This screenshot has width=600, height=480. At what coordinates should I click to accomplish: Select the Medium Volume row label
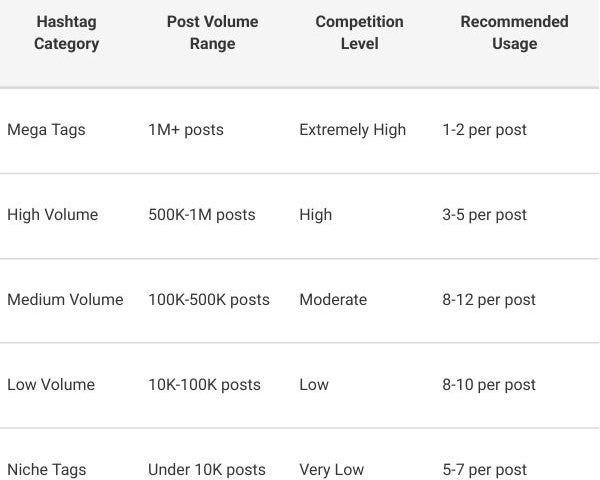(65, 300)
